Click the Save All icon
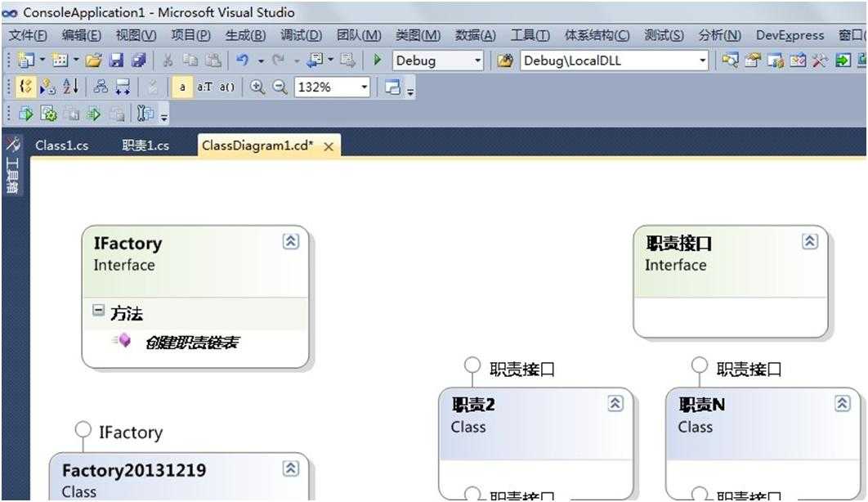The image size is (868, 502). pos(138,60)
